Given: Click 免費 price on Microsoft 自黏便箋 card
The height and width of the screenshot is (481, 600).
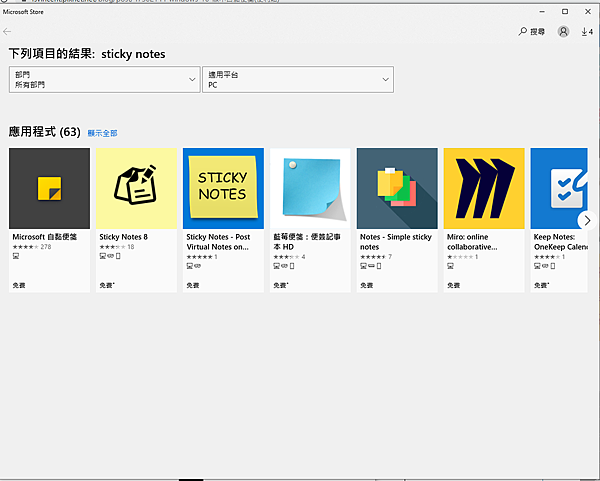Looking at the screenshot, I should (19, 285).
